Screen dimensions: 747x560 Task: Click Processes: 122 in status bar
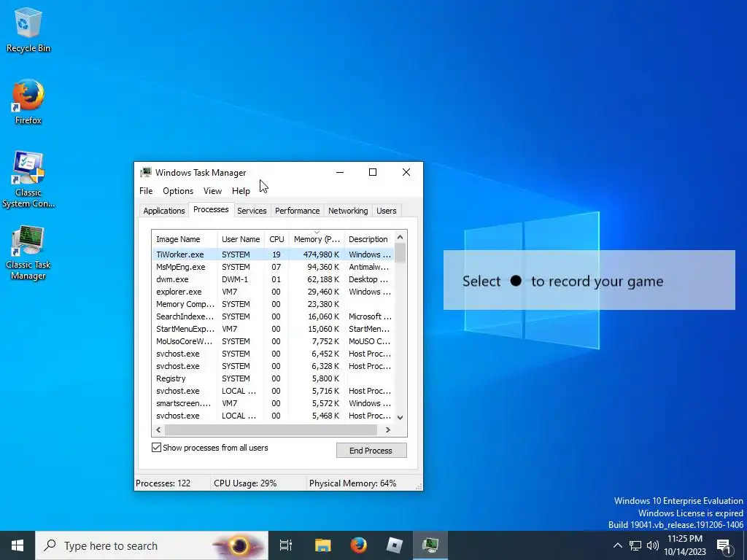click(x=163, y=483)
